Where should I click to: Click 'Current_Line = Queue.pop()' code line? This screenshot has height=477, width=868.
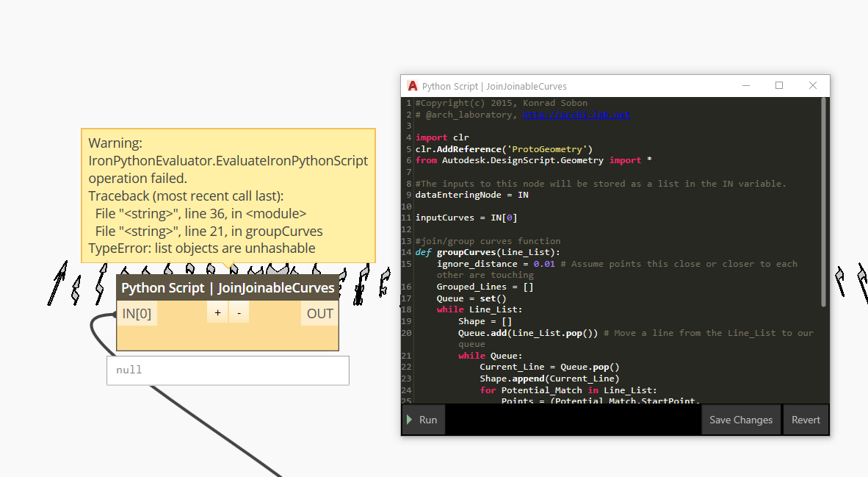[x=550, y=367]
